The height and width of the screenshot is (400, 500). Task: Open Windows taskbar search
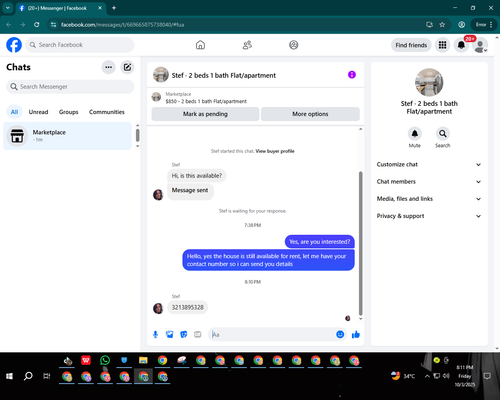[x=28, y=376]
